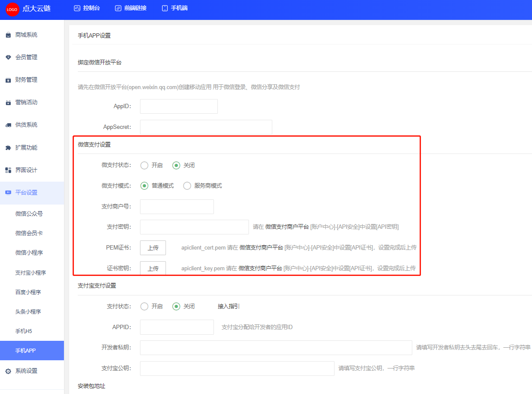This screenshot has height=394, width=532.
Task: Click the 界面设计 layout icon
Action: click(8, 170)
